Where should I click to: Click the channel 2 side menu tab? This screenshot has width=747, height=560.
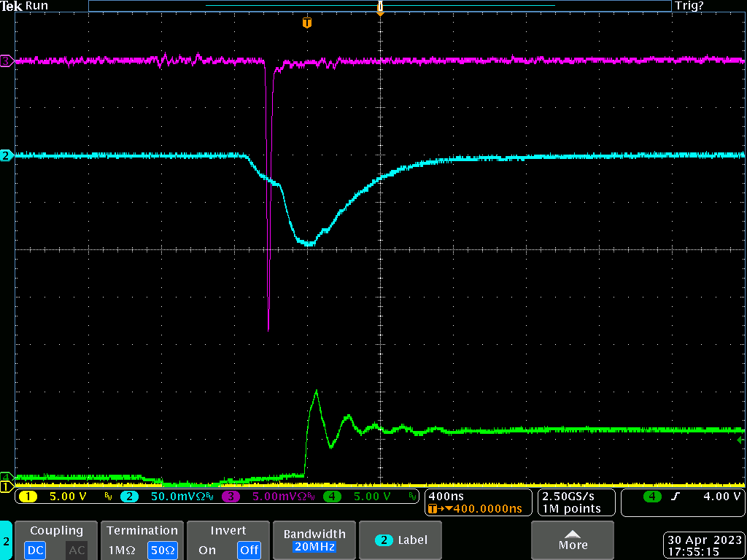click(x=6, y=541)
